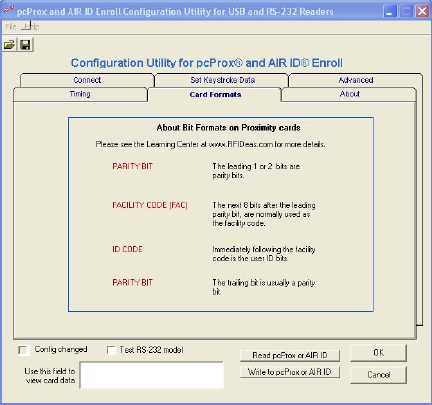Viewport: 432px width, 405px height.
Task: Click the Cancel button
Action: pyautogui.click(x=379, y=375)
